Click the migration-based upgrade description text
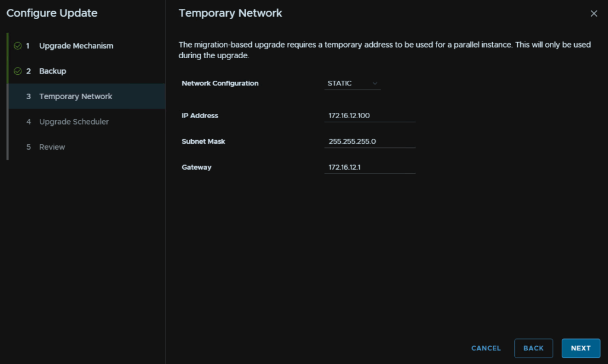The image size is (608, 364). (344, 50)
